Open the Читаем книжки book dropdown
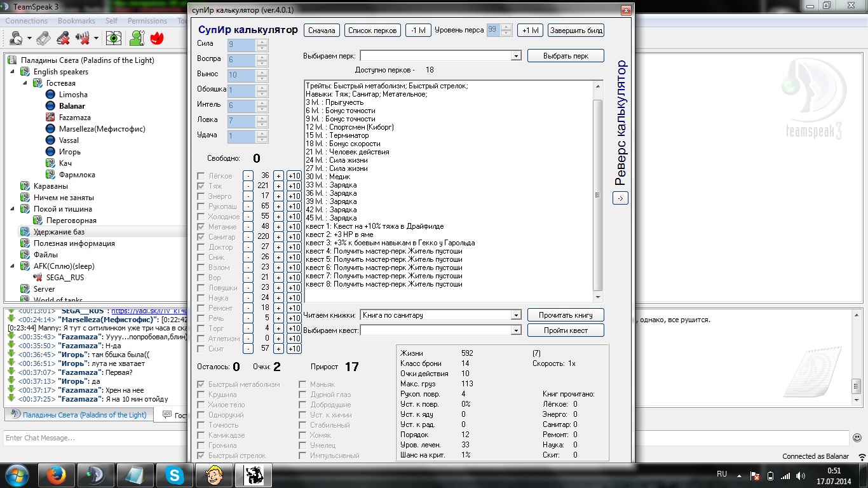This screenshot has width=868, height=488. coord(516,315)
